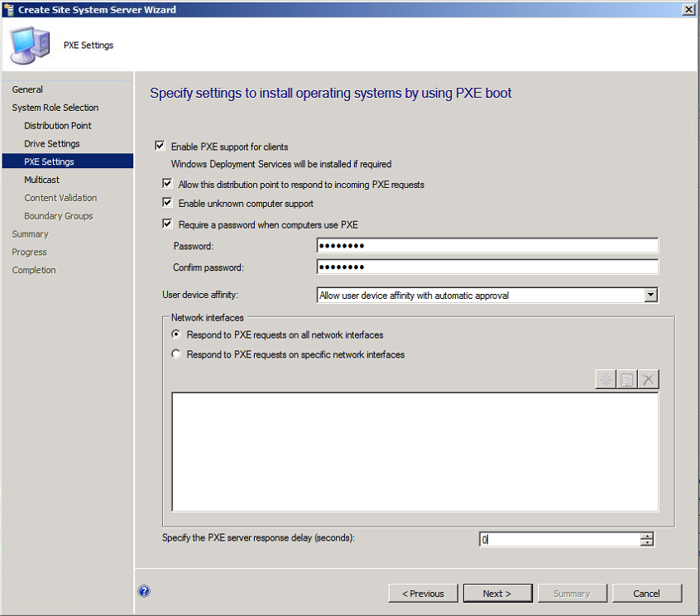Decrease PXE response delay with down arrow
Image resolution: width=700 pixels, height=616 pixels.
pyautogui.click(x=646, y=542)
